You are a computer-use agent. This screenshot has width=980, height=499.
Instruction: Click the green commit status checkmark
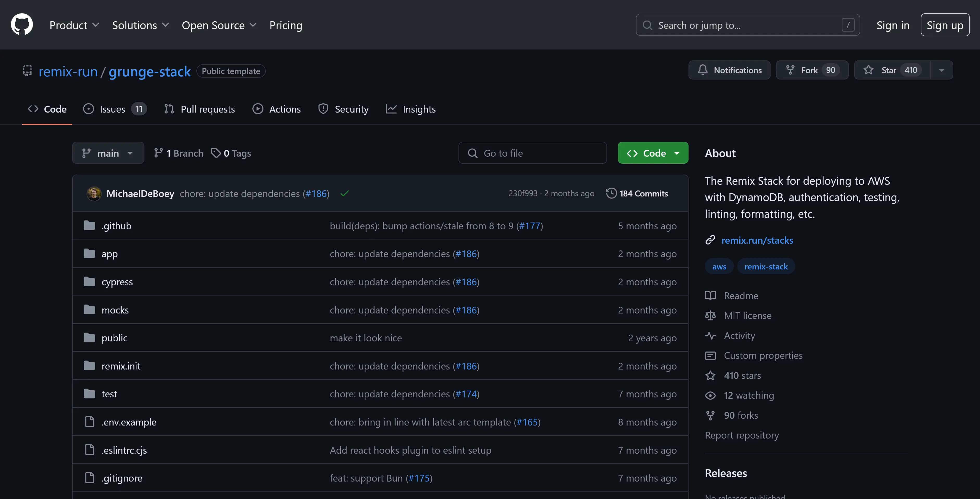(x=345, y=193)
